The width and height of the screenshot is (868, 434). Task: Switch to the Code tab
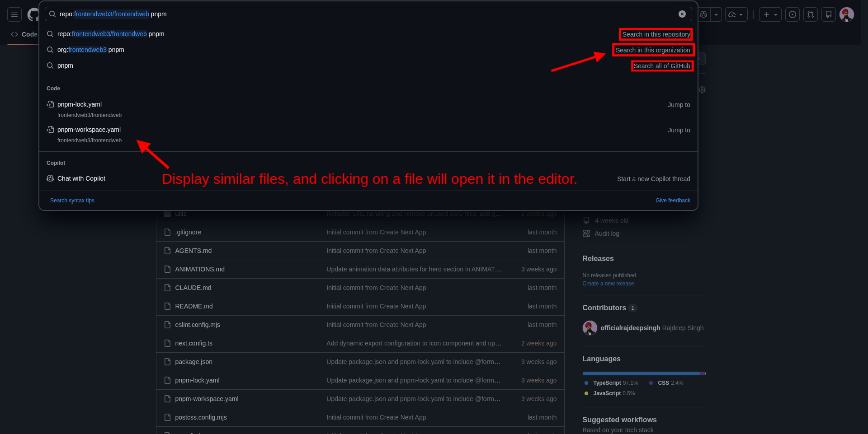click(x=24, y=34)
